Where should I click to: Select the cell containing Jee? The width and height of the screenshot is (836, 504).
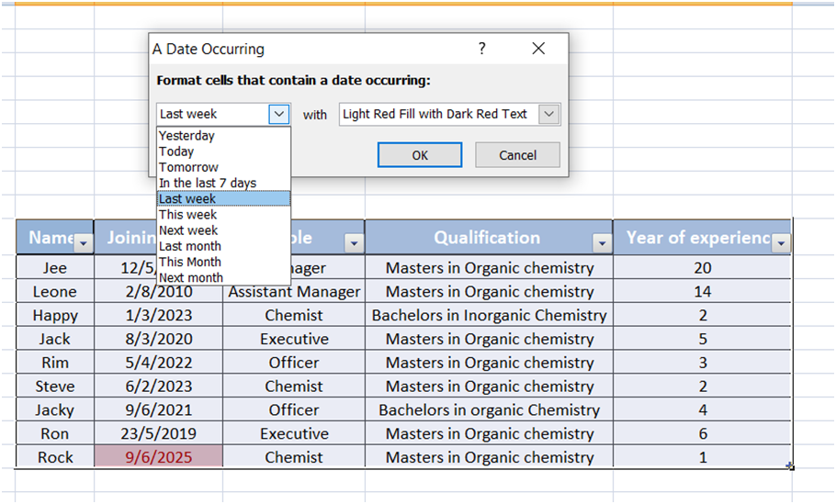point(55,267)
